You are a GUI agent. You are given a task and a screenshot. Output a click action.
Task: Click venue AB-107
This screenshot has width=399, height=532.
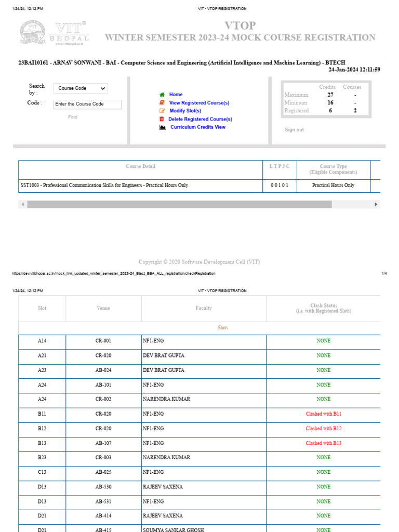pyautogui.click(x=103, y=444)
